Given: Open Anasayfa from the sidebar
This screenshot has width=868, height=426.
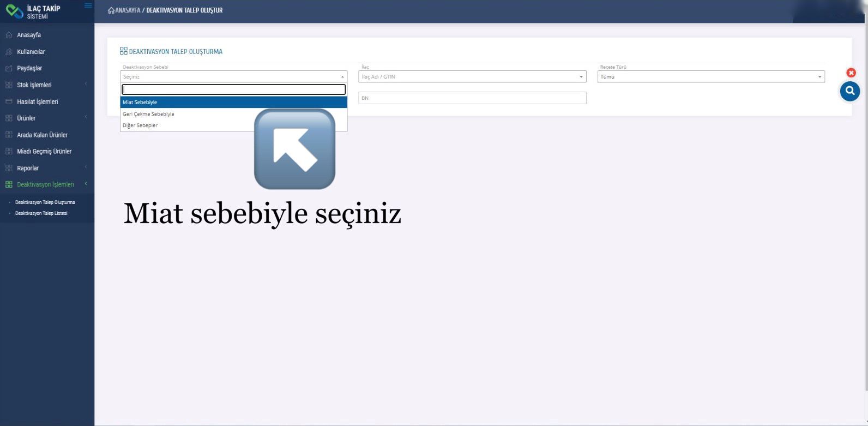Looking at the screenshot, I should click(28, 35).
